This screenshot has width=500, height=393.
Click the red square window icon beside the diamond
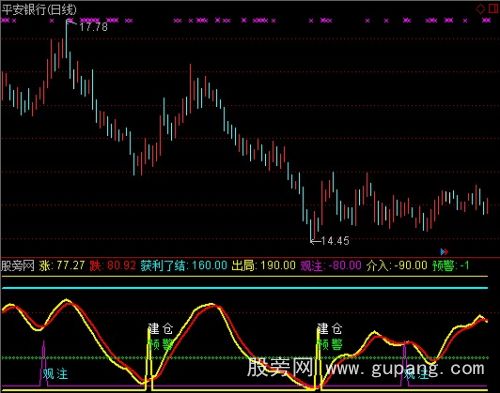pos(493,8)
